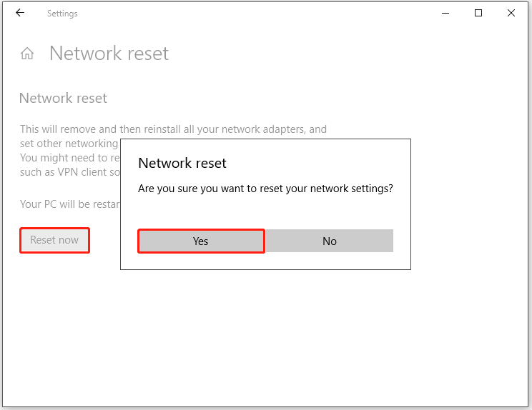Minimize the Settings window
532x410 pixels.
[445, 13]
